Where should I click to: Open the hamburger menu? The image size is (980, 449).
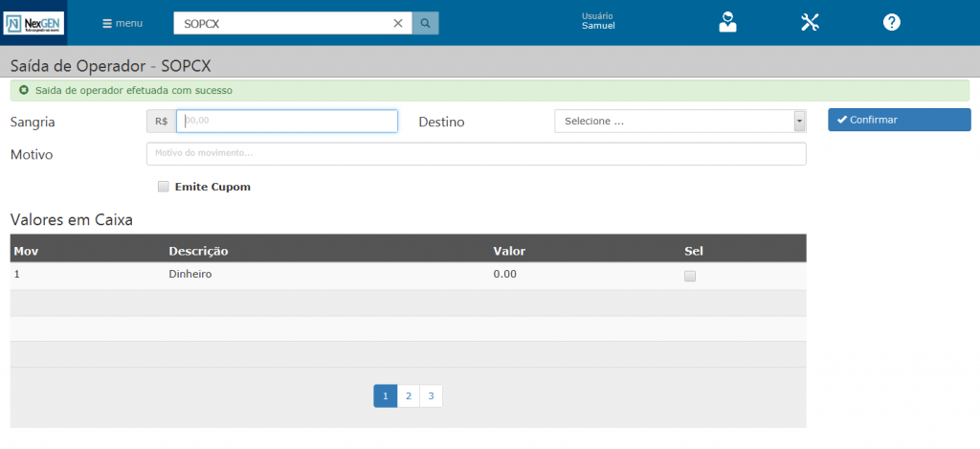point(122,23)
